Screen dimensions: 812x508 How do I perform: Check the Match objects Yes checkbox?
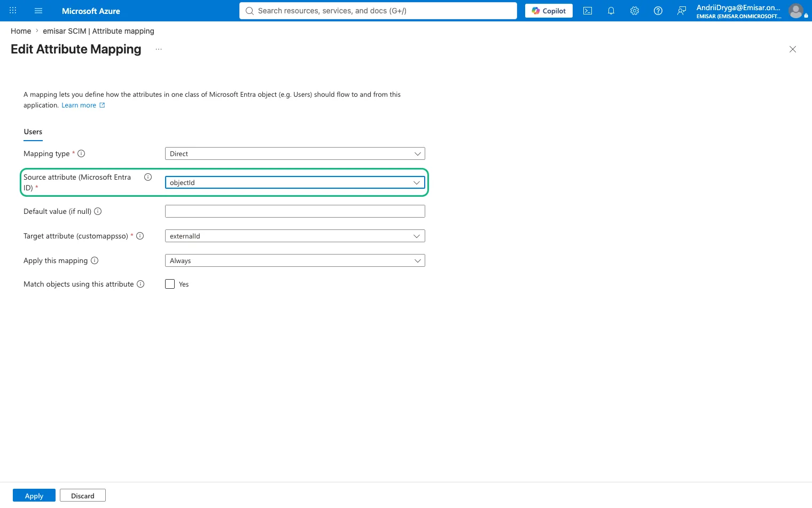click(x=170, y=284)
